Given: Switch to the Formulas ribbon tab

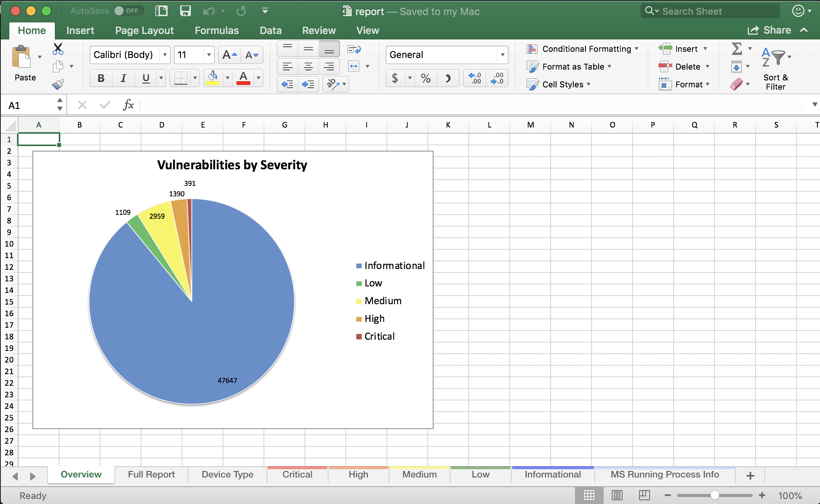Looking at the screenshot, I should [x=217, y=31].
